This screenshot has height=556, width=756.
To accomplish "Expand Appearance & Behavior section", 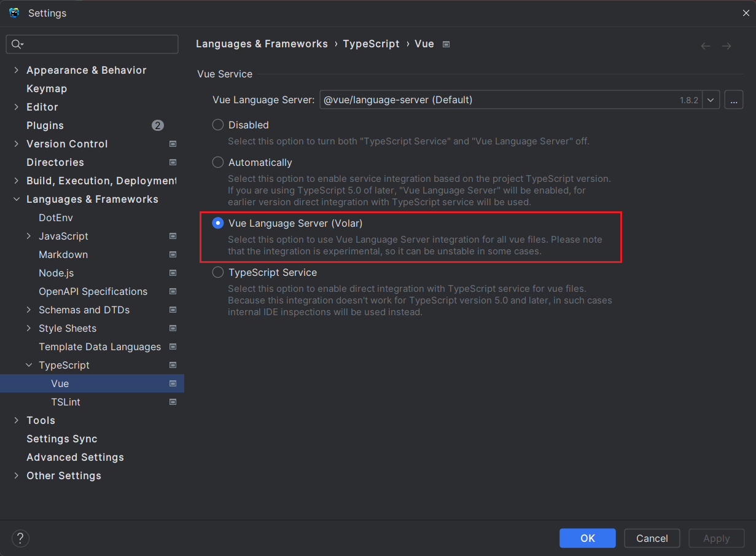I will click(x=16, y=70).
